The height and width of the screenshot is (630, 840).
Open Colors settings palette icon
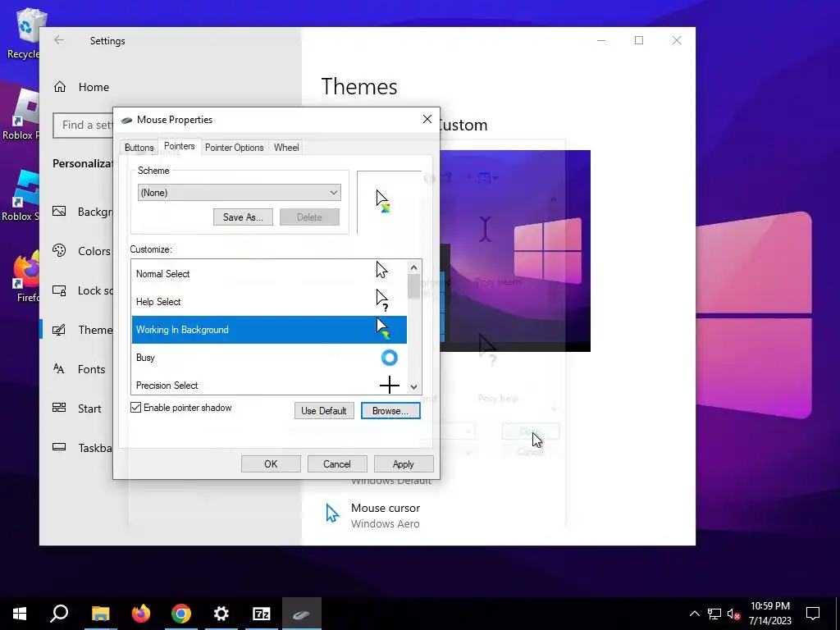coord(59,250)
